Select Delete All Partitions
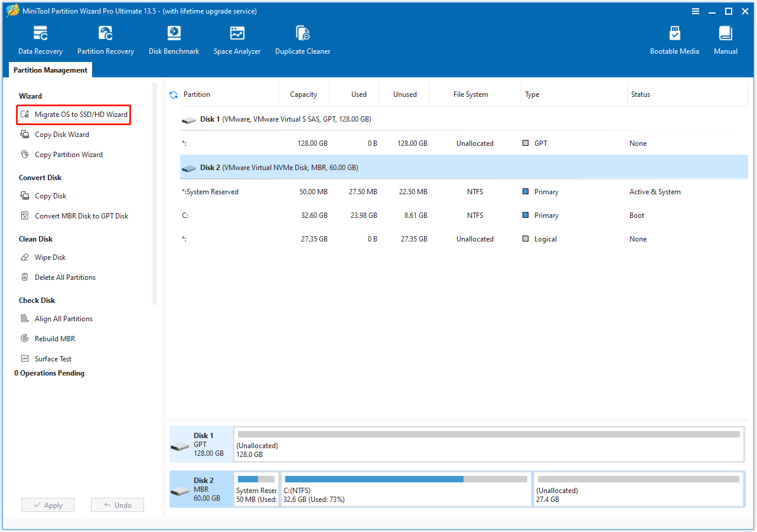The image size is (757, 532). click(x=65, y=277)
